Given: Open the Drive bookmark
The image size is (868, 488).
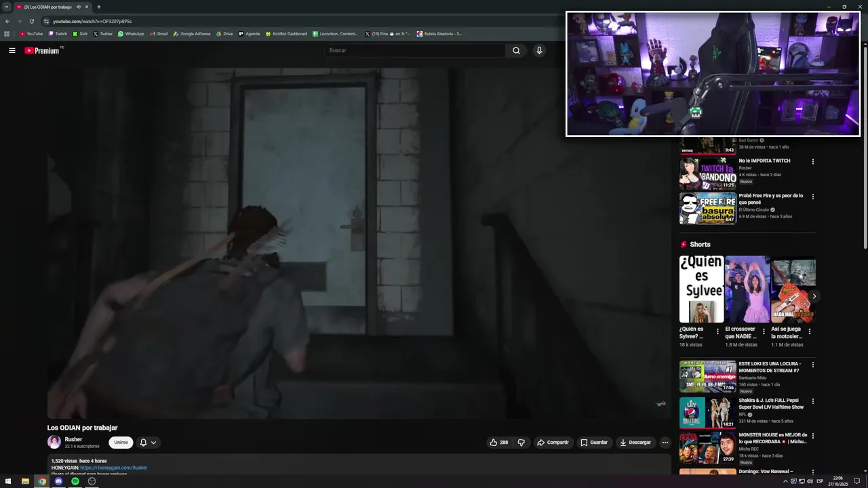Looking at the screenshot, I should [x=224, y=34].
